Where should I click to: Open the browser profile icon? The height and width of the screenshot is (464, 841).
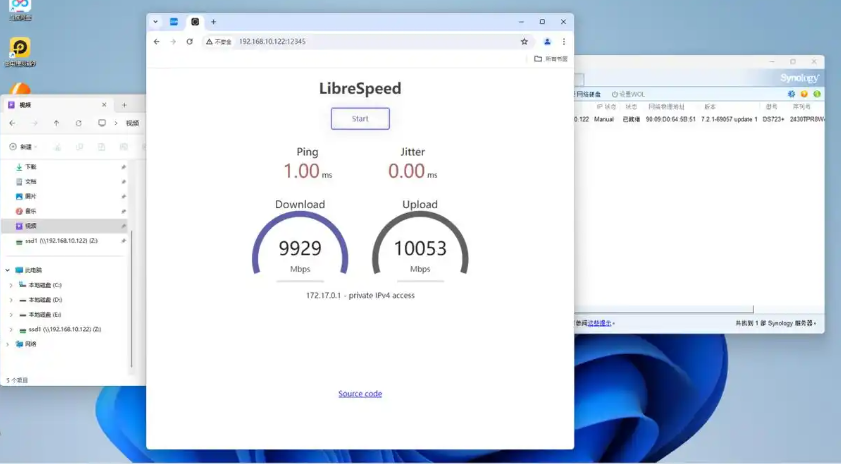tap(547, 41)
